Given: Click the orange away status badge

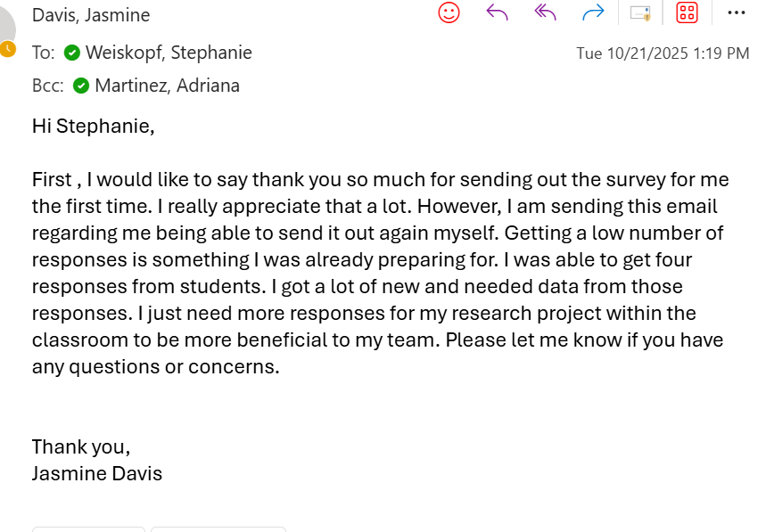Looking at the screenshot, I should click(x=8, y=49).
